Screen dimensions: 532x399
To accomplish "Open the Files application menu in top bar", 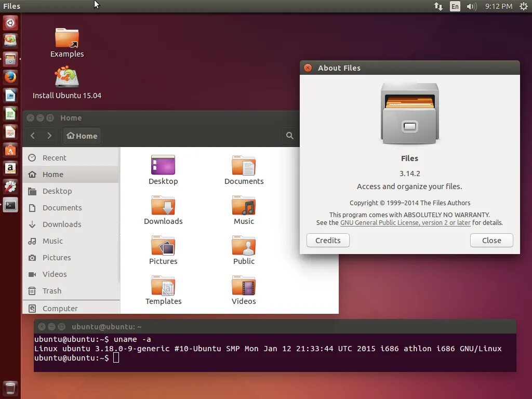I will [x=11, y=6].
